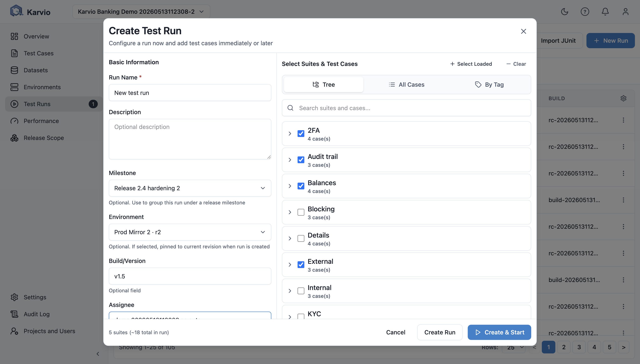This screenshot has height=364, width=640.
Task: Open Datasets in sidebar
Action: click(54, 70)
